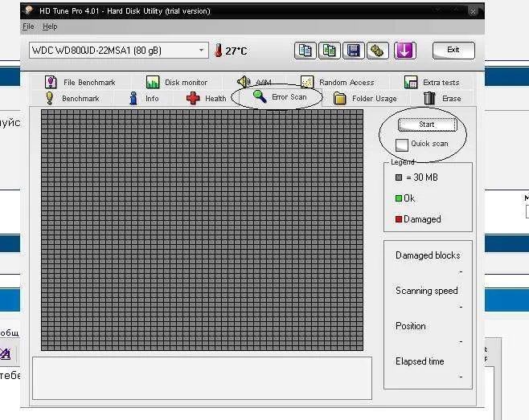Click the HD Tune title bar icon
This screenshot has height=420, width=529.
click(x=29, y=10)
